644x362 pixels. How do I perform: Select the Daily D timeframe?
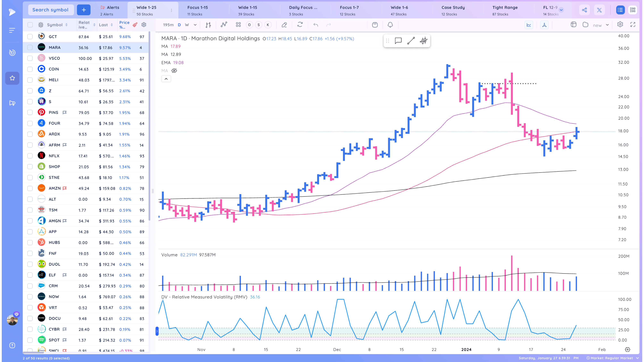pyautogui.click(x=179, y=25)
